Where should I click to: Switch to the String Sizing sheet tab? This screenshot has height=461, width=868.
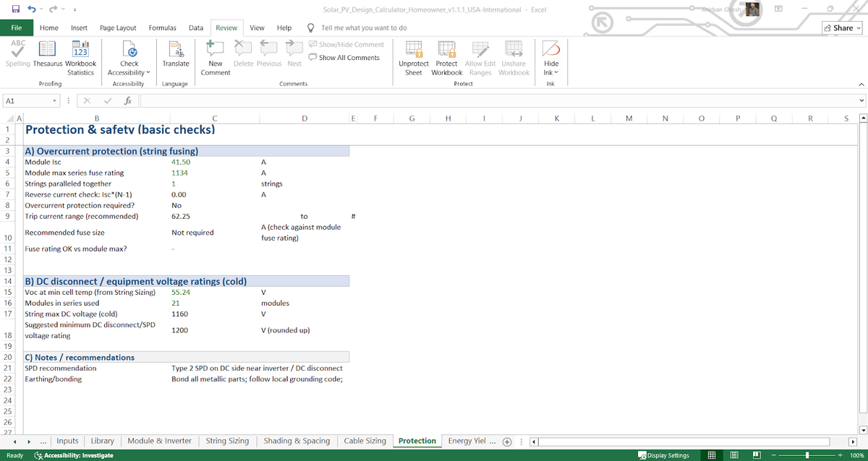click(227, 441)
